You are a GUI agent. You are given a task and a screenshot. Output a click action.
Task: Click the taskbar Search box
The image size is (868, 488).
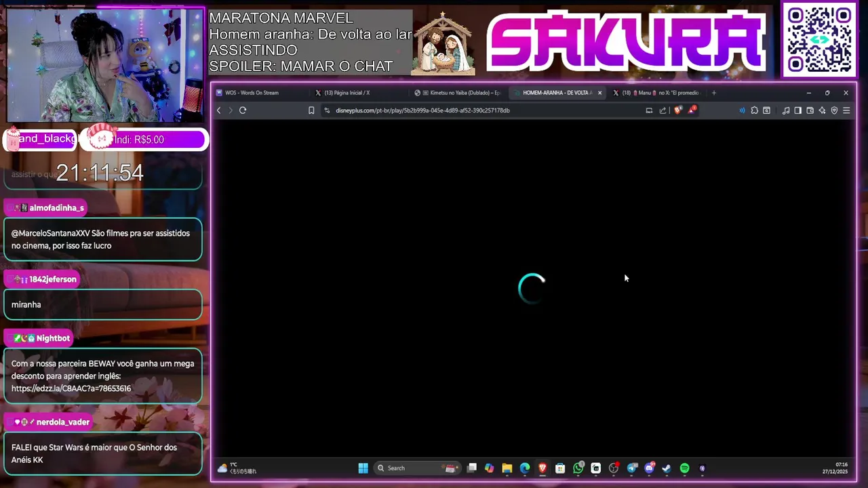click(417, 468)
